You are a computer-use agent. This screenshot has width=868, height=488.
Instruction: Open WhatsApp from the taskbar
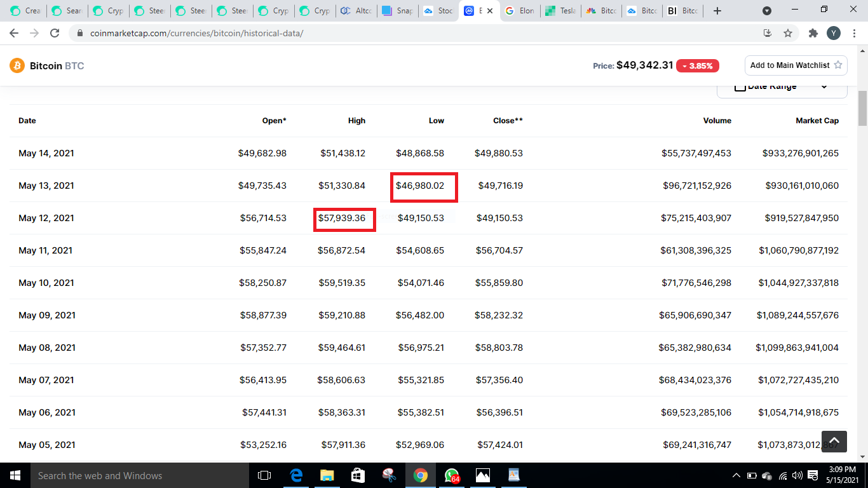(x=451, y=475)
